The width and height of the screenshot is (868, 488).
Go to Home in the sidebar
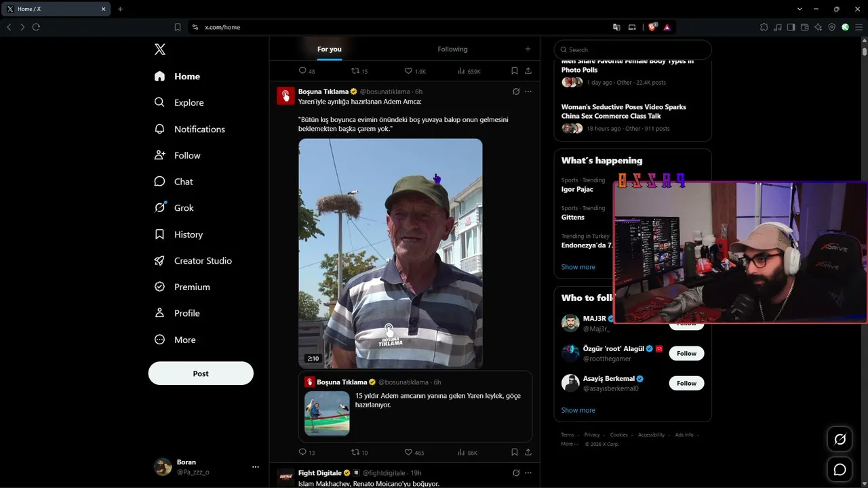(177, 77)
